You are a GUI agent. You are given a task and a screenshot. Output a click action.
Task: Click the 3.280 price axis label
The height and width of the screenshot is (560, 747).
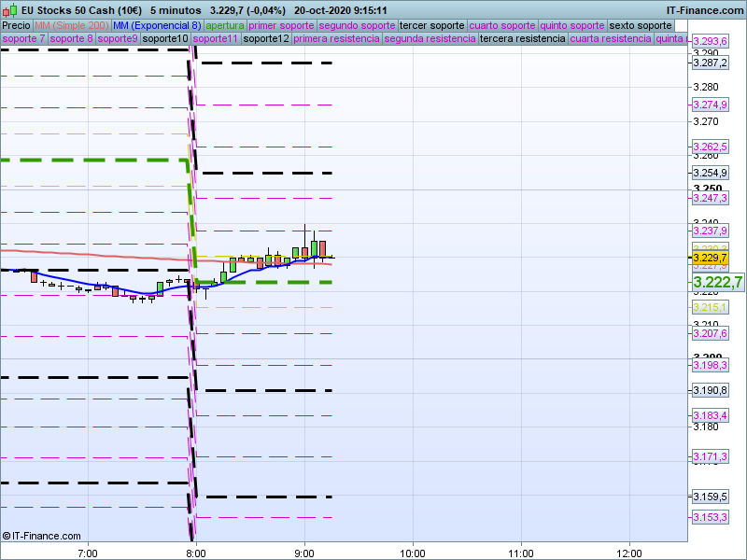[706, 87]
